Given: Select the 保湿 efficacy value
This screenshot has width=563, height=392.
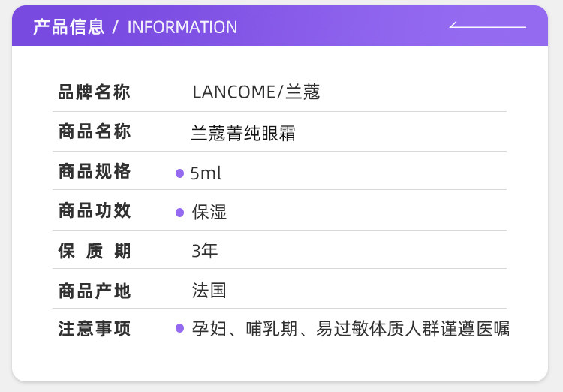Looking at the screenshot, I should (209, 213).
